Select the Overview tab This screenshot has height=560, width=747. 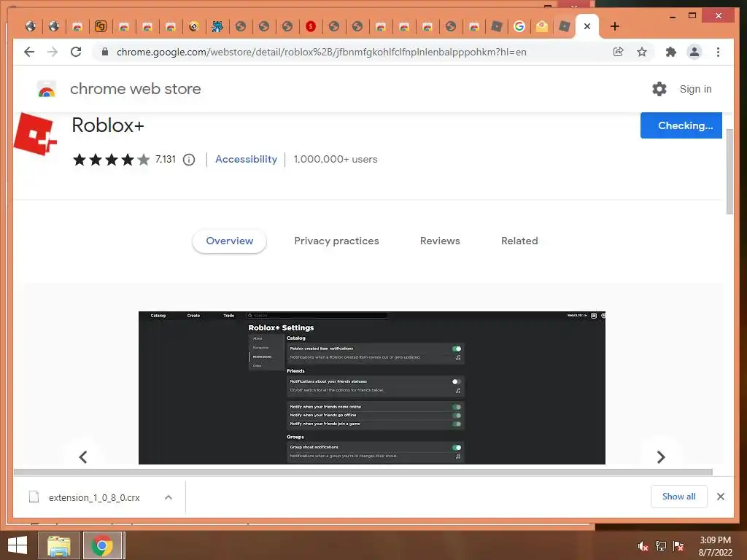(229, 241)
